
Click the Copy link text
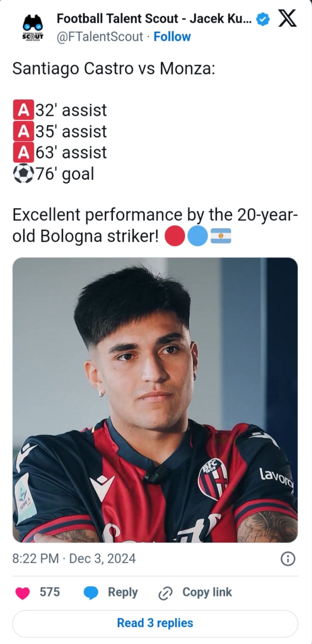pos(207,592)
